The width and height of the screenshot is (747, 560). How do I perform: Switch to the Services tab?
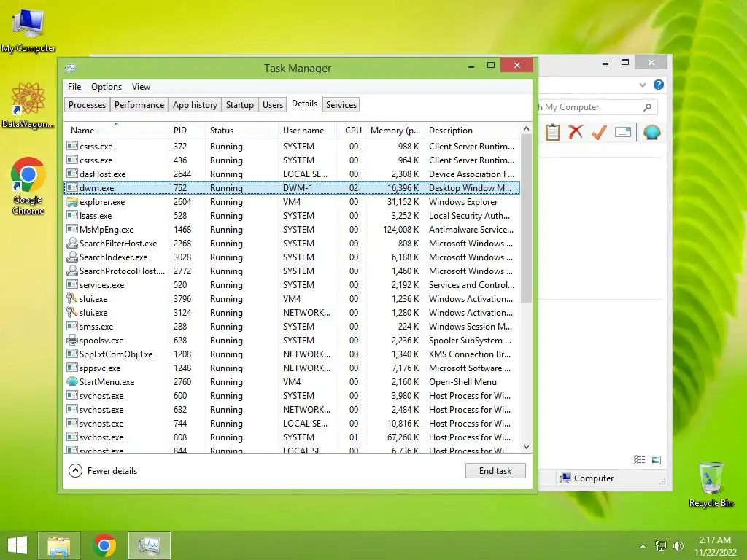(x=341, y=105)
